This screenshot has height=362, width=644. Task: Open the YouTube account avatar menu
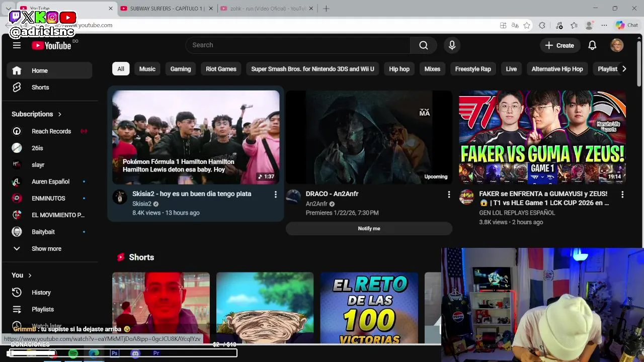tap(617, 45)
